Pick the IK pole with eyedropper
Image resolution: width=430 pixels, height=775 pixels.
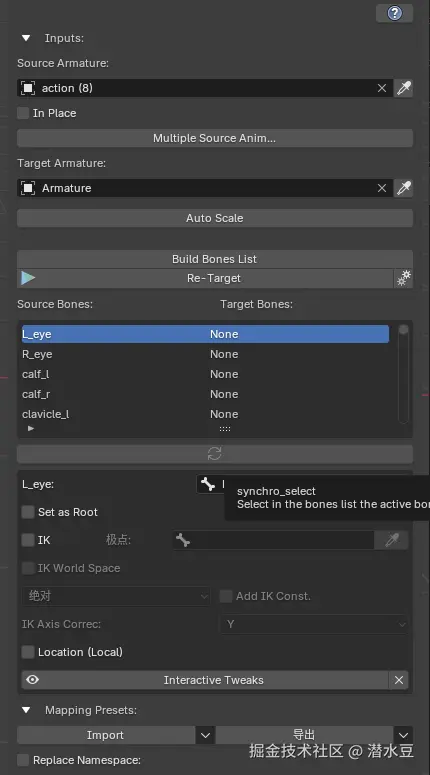point(392,540)
